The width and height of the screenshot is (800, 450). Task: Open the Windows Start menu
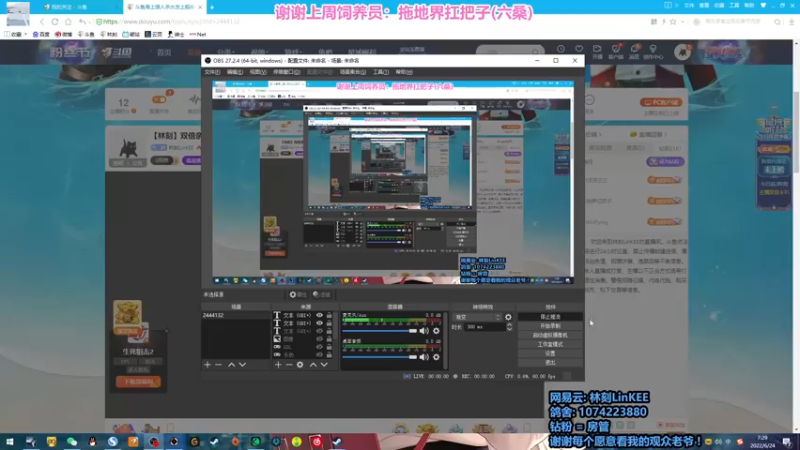(10, 442)
